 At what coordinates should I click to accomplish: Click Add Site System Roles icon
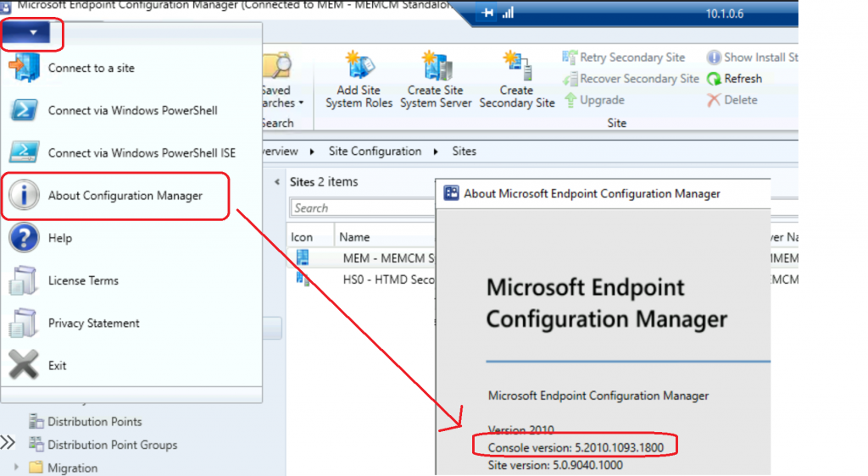tap(359, 65)
